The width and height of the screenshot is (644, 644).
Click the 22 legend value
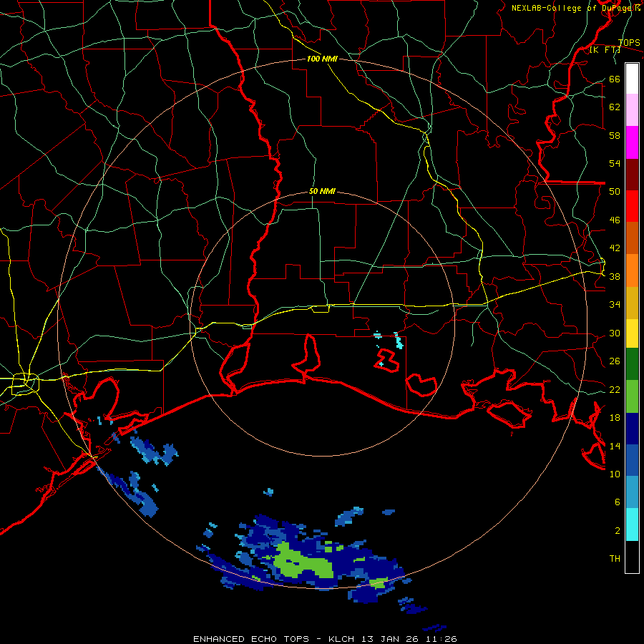pos(615,389)
